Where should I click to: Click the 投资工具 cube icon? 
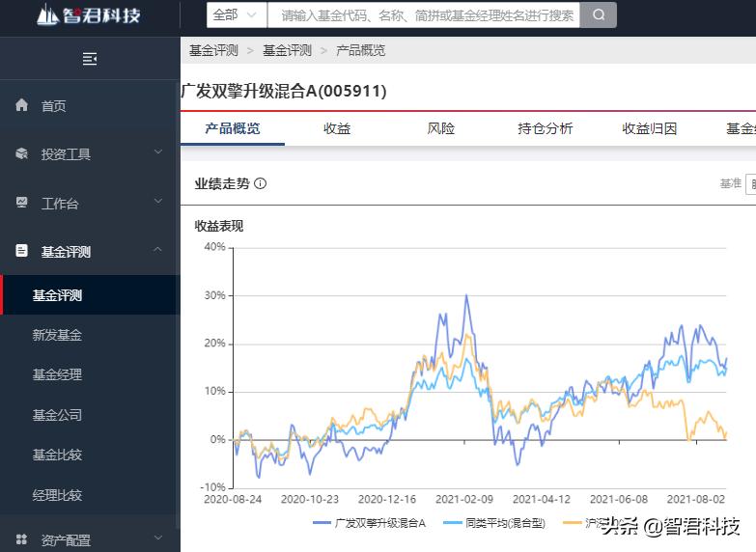pos(21,153)
